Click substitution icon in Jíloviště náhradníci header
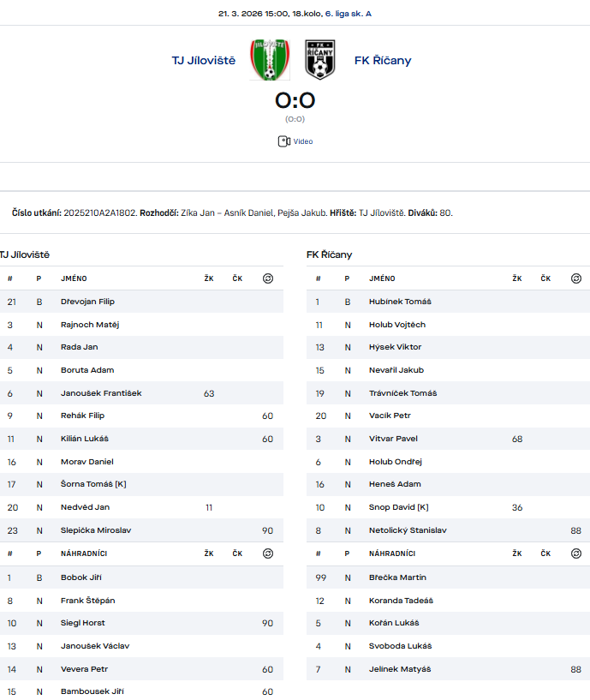Viewport: 590px width, 700px height. point(268,553)
